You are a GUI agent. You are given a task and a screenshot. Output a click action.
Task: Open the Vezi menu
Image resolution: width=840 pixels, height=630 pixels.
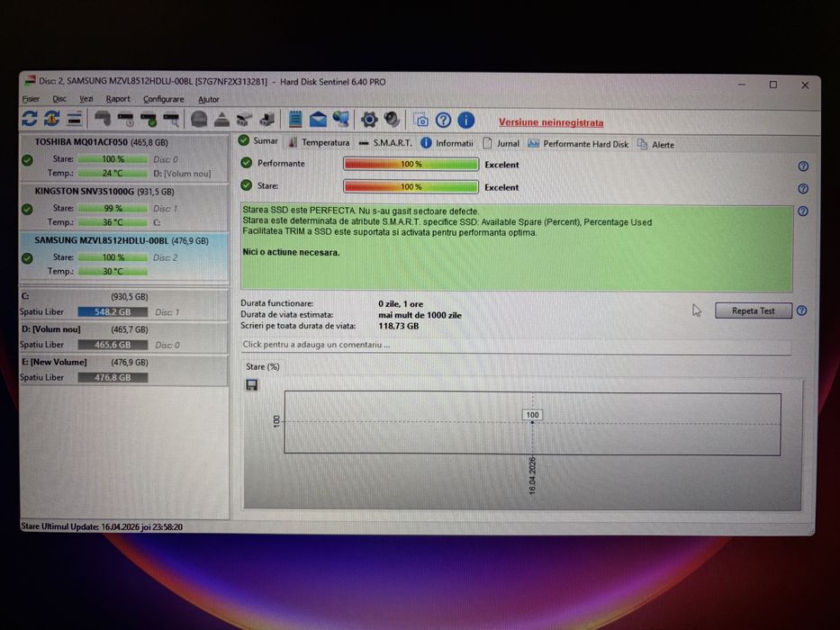[86, 99]
